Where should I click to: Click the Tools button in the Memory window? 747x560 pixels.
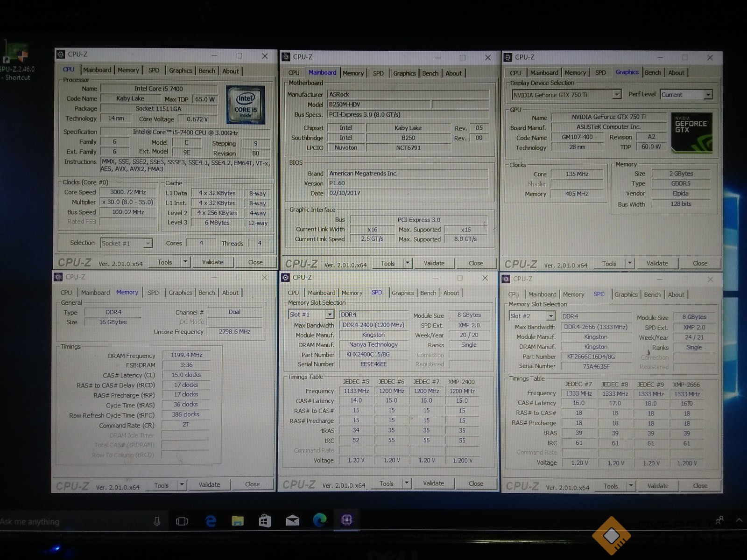[x=161, y=485]
